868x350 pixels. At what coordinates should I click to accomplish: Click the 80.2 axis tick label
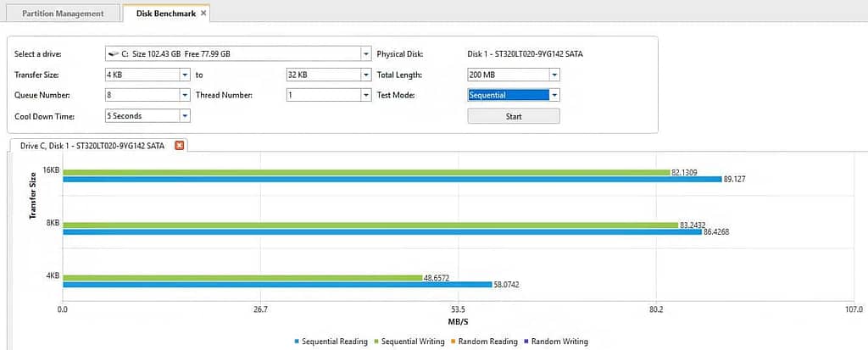[x=656, y=309]
